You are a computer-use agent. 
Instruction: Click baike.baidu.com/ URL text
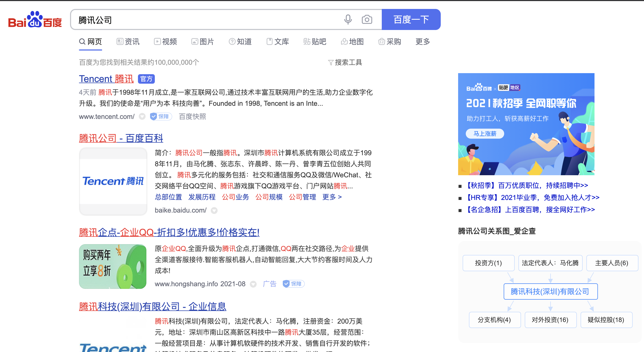tap(181, 210)
